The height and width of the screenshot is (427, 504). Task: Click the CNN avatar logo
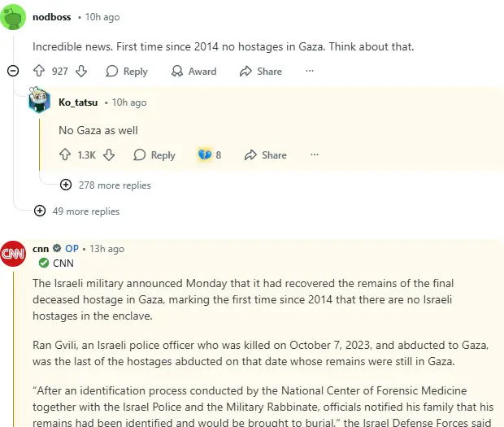click(x=13, y=254)
